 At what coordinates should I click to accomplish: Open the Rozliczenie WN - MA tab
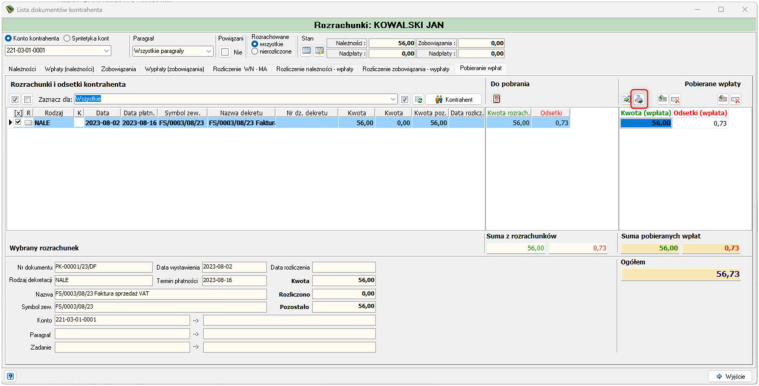(x=240, y=69)
